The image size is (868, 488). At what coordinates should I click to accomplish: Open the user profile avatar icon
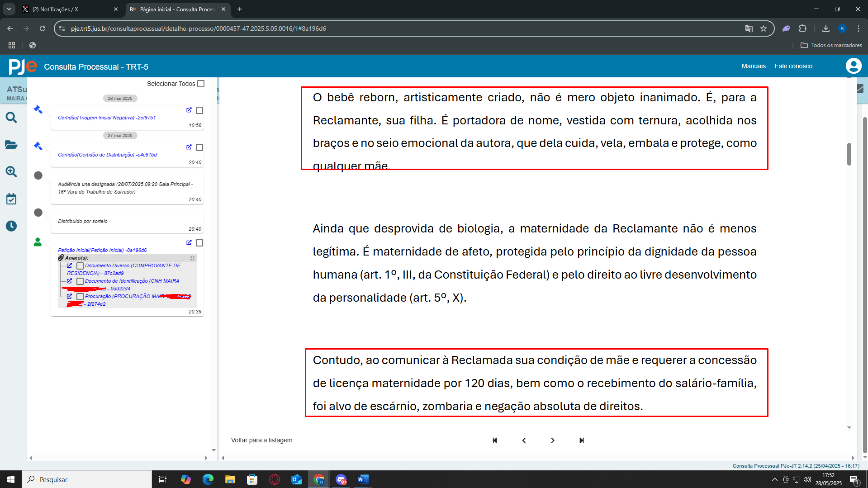(x=853, y=66)
